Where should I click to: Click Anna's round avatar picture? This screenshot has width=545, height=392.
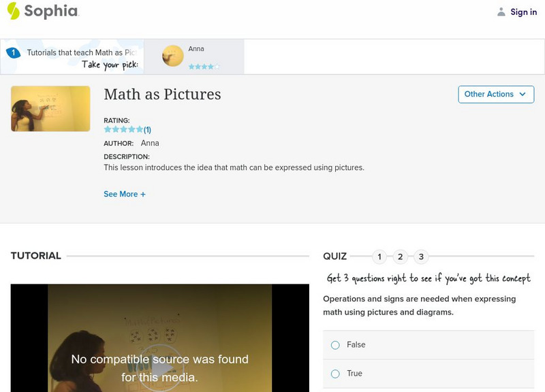[173, 56]
